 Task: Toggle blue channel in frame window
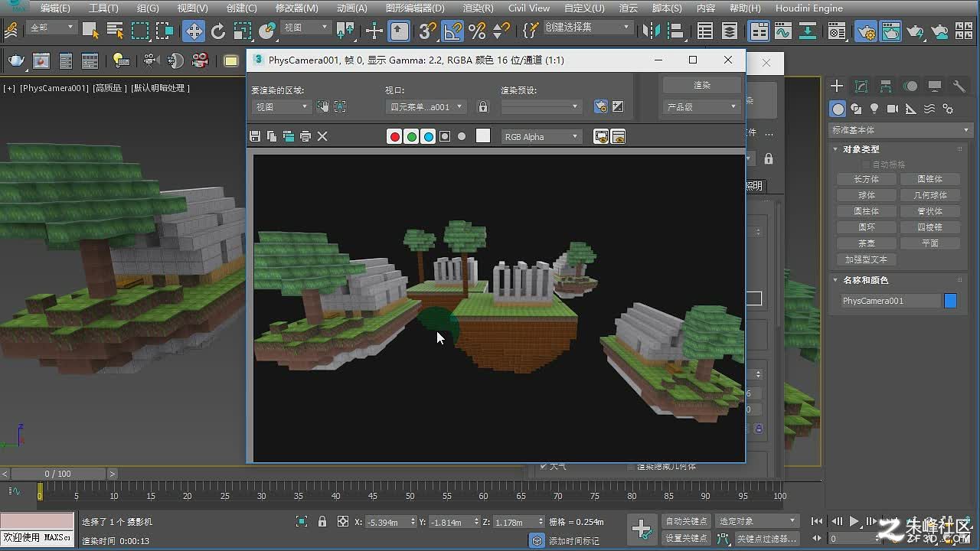[x=428, y=136]
